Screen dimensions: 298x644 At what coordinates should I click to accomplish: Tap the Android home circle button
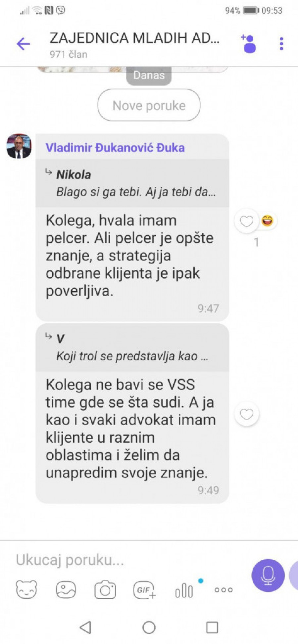[x=149, y=627]
